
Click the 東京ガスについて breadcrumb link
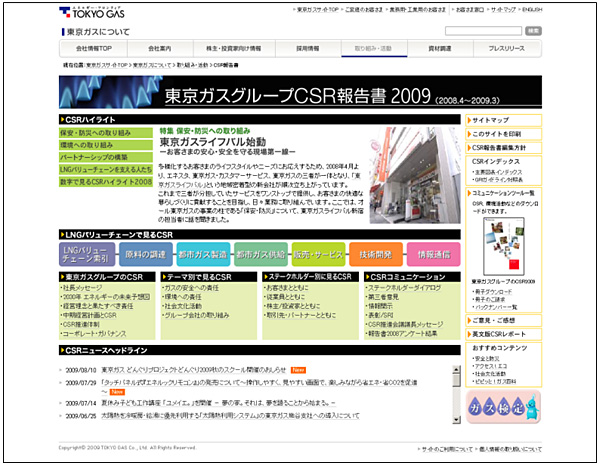click(152, 65)
